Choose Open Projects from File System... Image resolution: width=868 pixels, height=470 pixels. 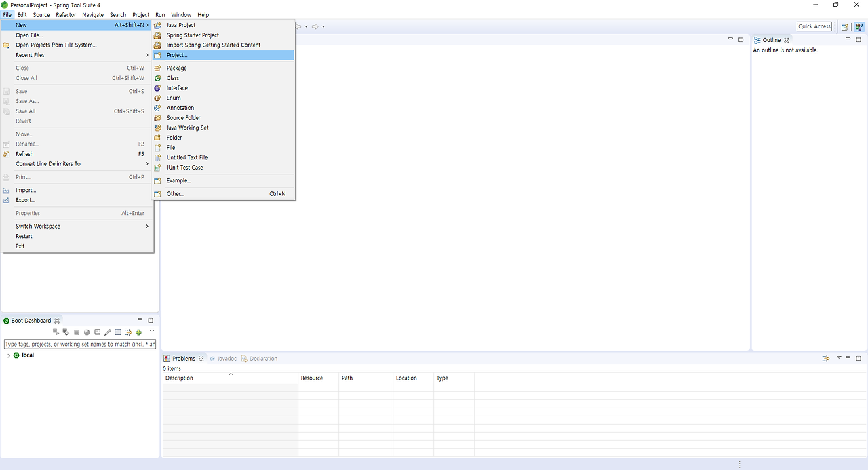(x=77, y=45)
